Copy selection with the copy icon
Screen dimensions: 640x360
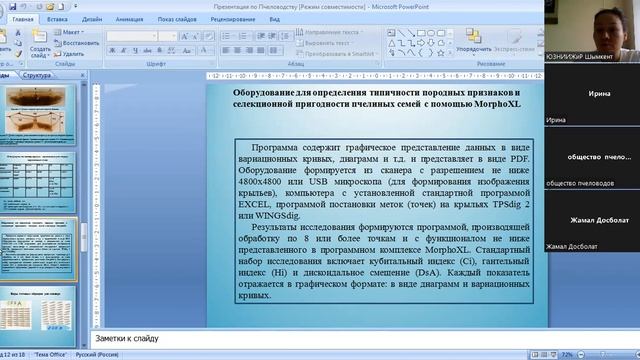(18, 43)
